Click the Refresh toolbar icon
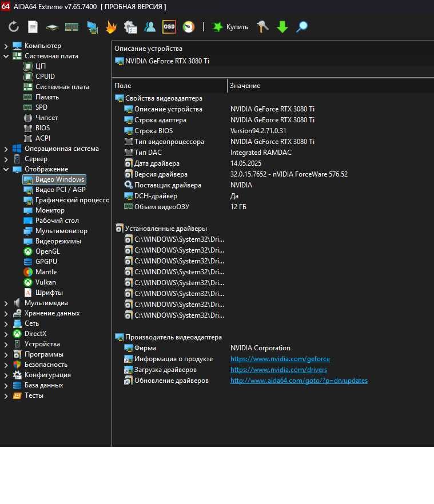This screenshot has height=504, width=434. (x=14, y=27)
